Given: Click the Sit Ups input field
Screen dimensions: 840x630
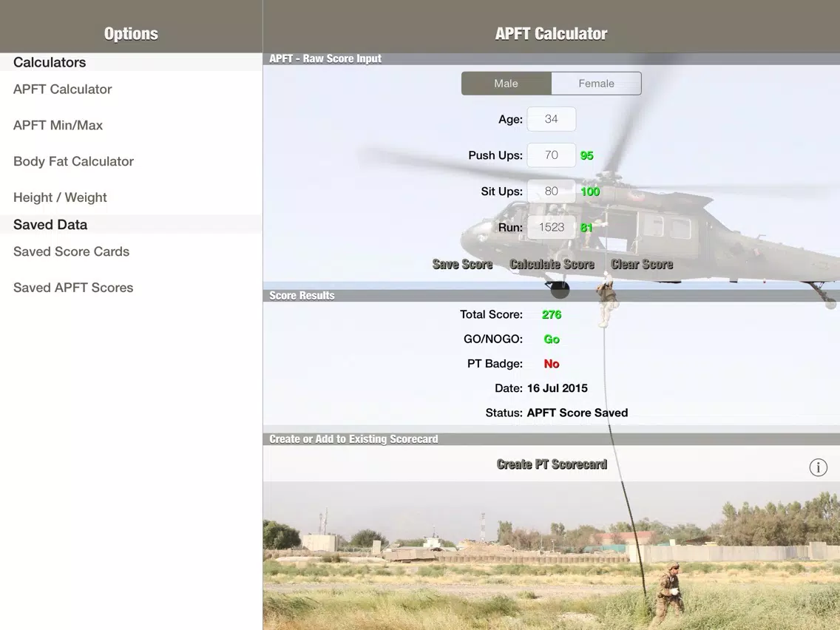Looking at the screenshot, I should pos(552,192).
